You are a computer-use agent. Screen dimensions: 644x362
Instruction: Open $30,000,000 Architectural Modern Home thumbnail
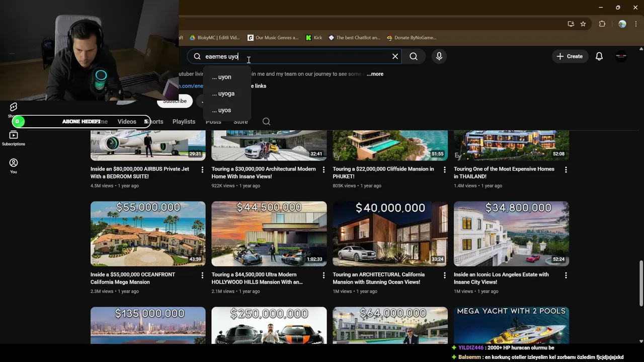269,145
